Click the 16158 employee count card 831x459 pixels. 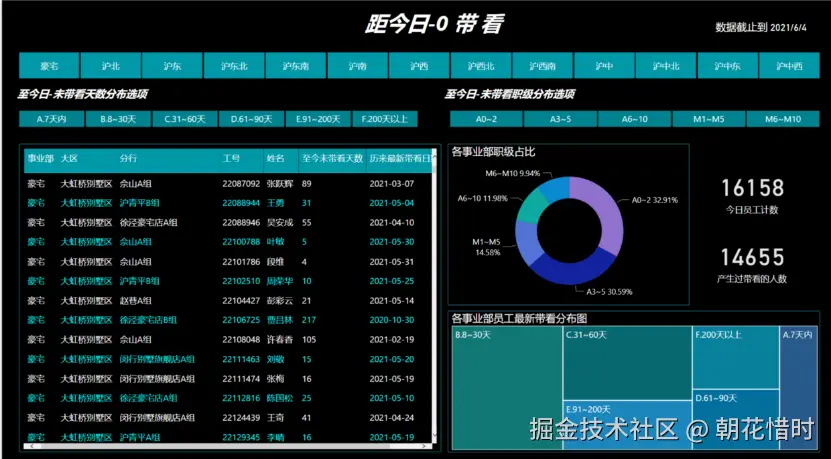click(752, 196)
